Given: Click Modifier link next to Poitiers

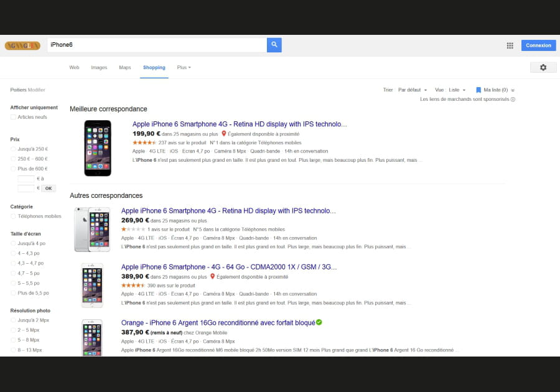Looking at the screenshot, I should coord(37,90).
